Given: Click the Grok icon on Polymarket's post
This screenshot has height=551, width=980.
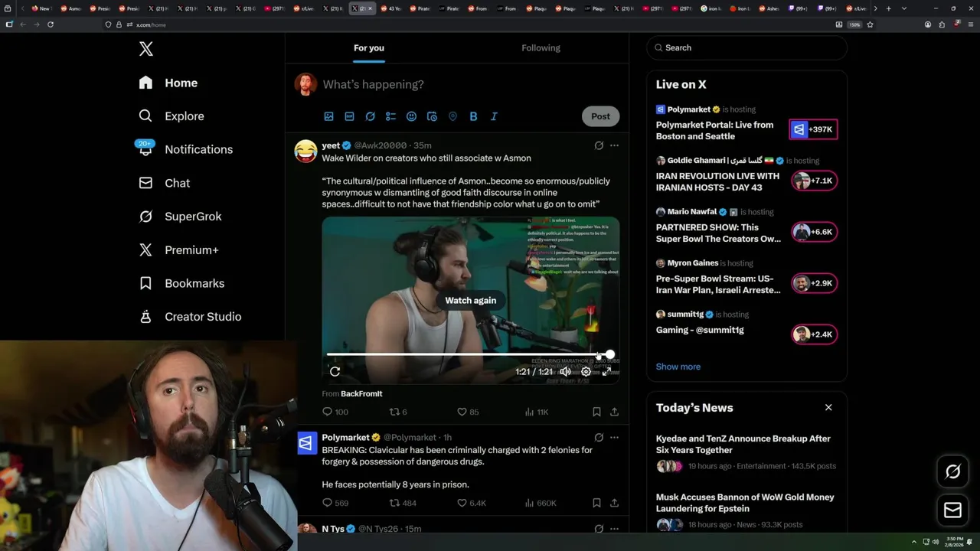Looking at the screenshot, I should (x=599, y=438).
